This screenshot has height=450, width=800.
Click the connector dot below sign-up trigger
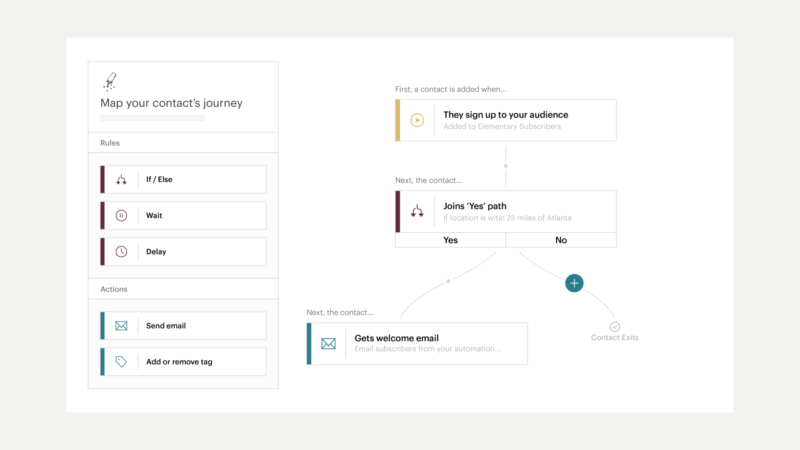[506, 165]
